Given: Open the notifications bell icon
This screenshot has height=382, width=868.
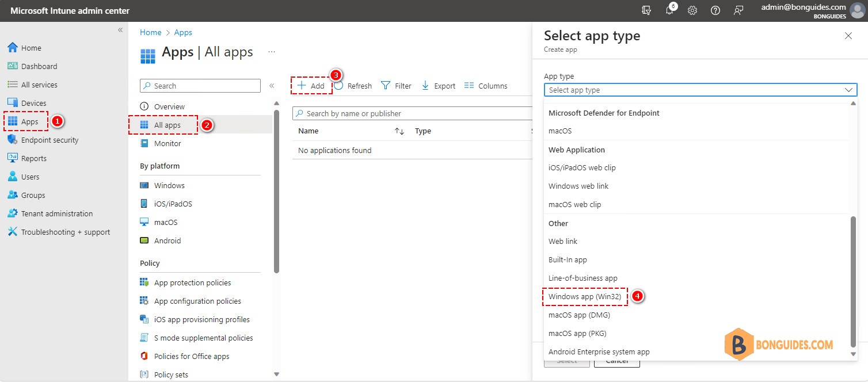Looking at the screenshot, I should (x=669, y=10).
